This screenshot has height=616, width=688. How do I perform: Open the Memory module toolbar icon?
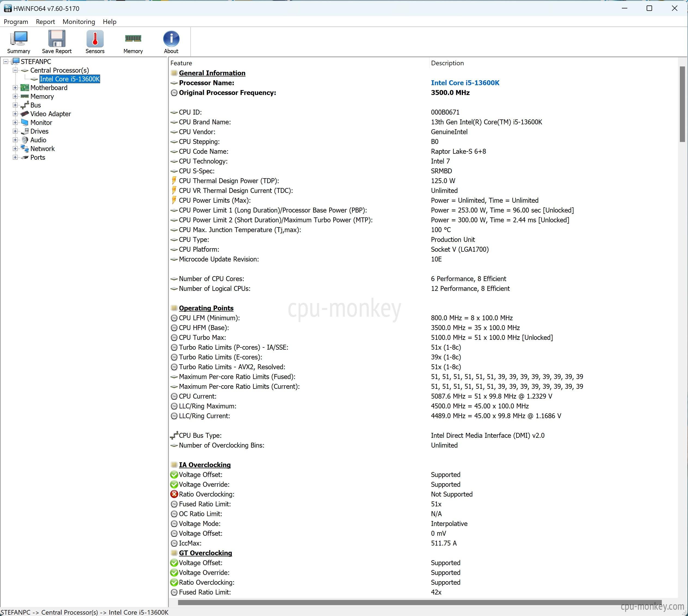[133, 38]
